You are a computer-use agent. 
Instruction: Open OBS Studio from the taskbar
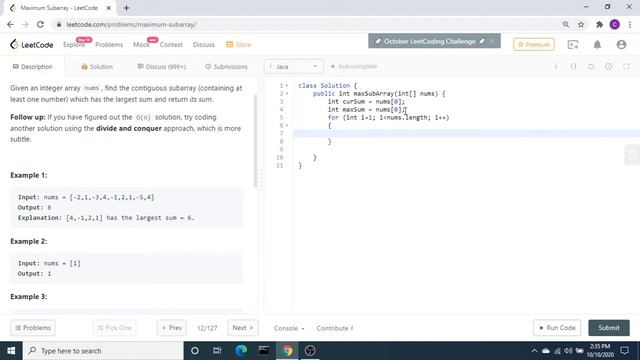tap(310, 351)
